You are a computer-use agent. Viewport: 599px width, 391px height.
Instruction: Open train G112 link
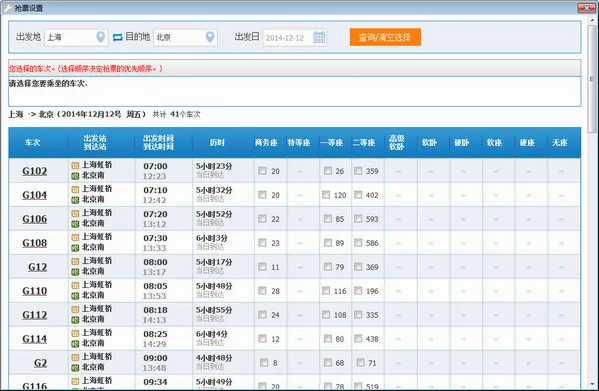(34, 315)
